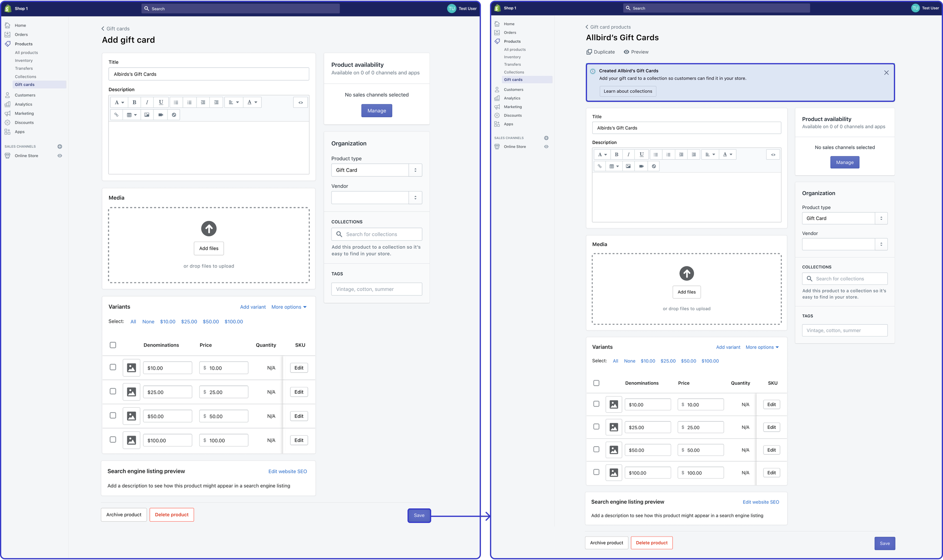Image resolution: width=943 pixels, height=560 pixels.
Task: Click insert video icon on Add gift card page
Action: click(x=161, y=115)
